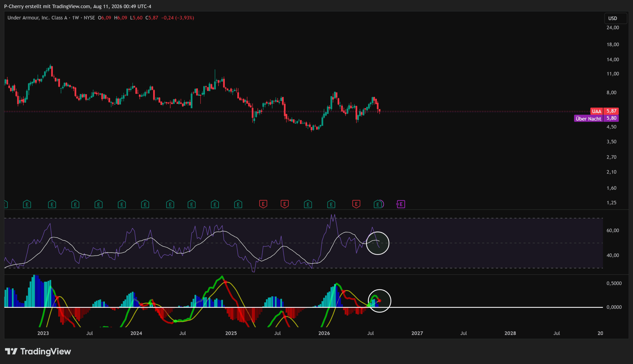Click the 3,50 price axis label
Image resolution: width=633 pixels, height=364 pixels.
[x=611, y=141]
